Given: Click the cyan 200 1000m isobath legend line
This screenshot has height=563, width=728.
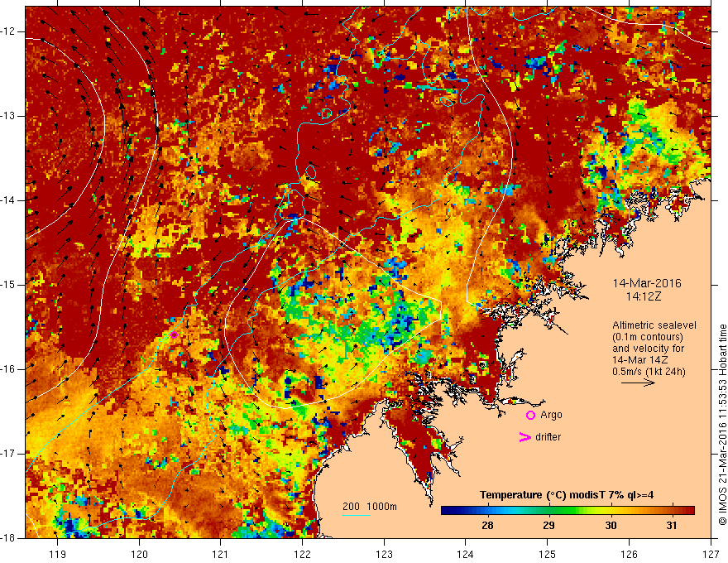Looking at the screenshot, I should pyautogui.click(x=357, y=515).
